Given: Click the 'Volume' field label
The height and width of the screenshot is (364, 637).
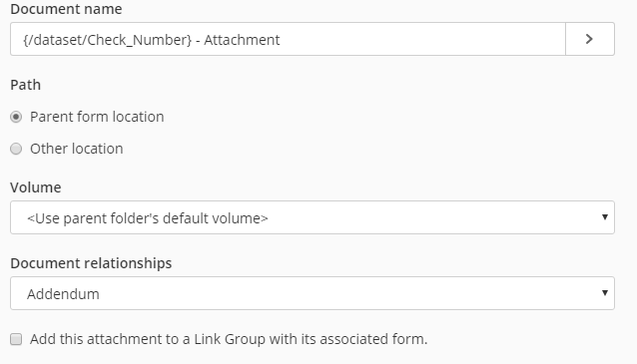Looking at the screenshot, I should point(36,187).
